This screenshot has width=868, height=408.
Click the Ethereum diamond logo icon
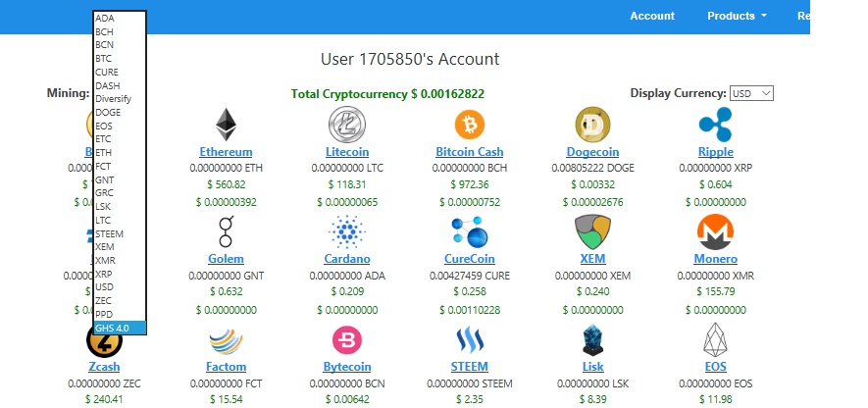pos(226,125)
